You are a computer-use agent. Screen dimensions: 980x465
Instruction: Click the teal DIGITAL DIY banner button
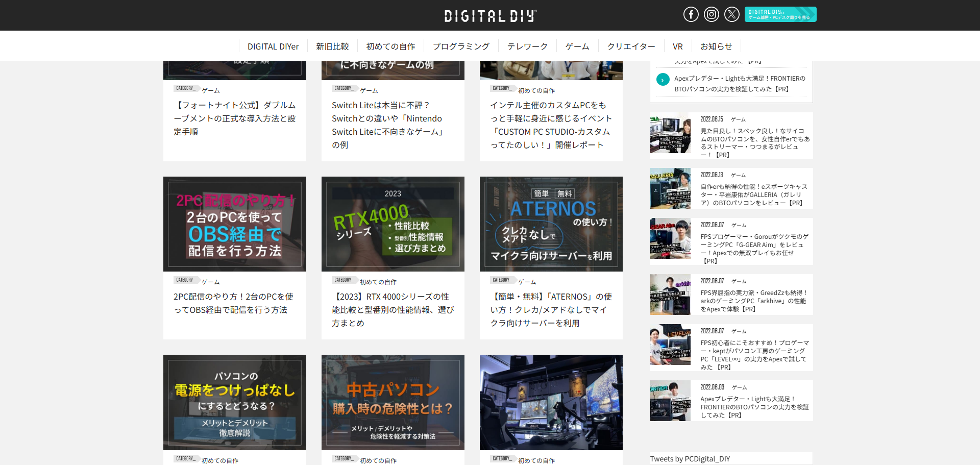click(780, 14)
